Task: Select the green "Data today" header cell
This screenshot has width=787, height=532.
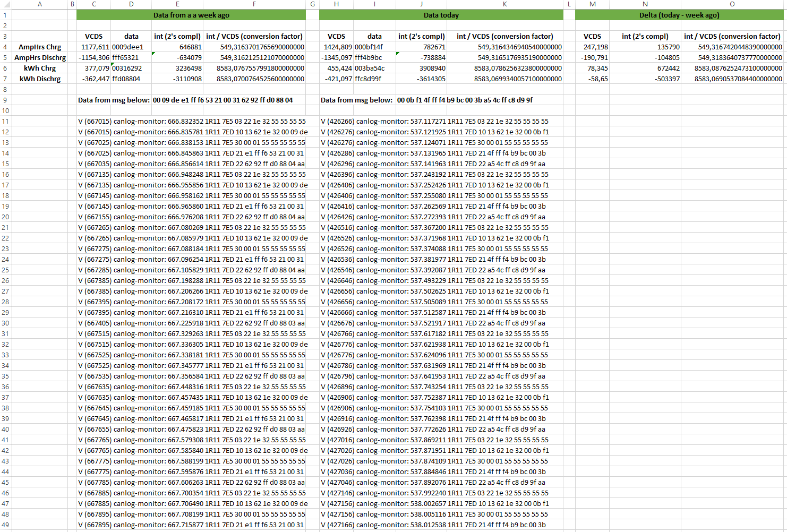Action: click(x=441, y=15)
